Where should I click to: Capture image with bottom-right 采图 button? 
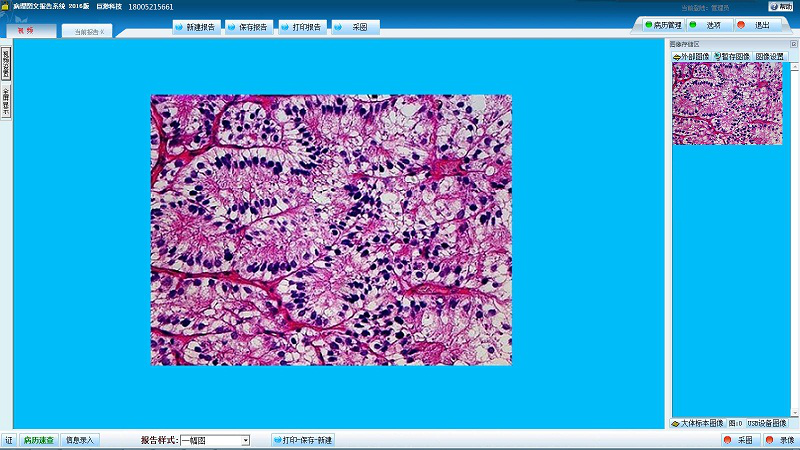pos(738,440)
